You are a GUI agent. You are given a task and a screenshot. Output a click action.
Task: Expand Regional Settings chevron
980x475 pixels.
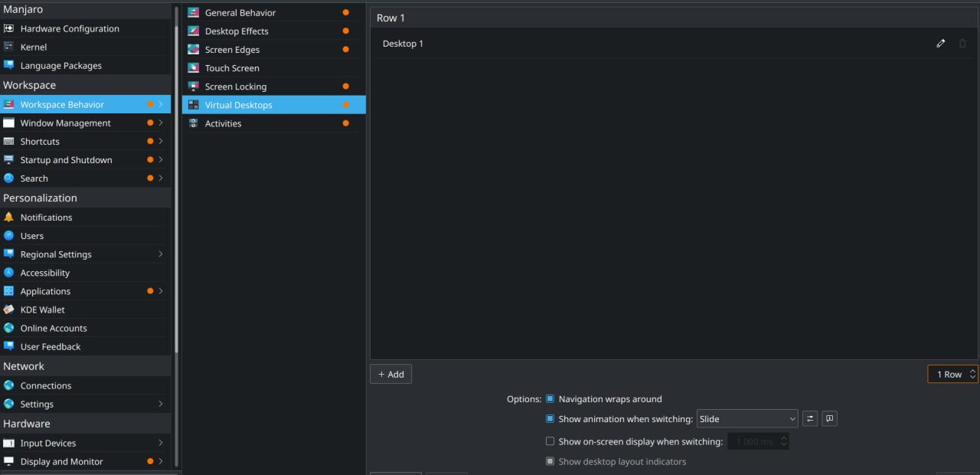pos(161,254)
